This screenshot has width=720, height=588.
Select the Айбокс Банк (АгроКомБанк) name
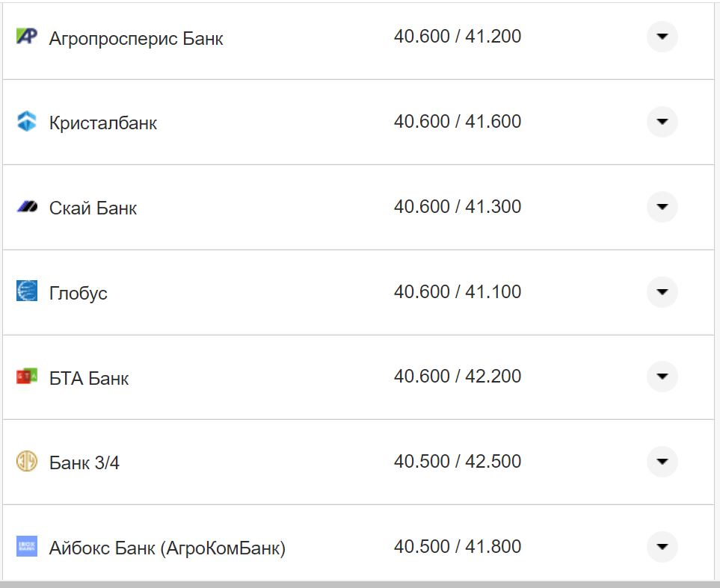pos(167,548)
